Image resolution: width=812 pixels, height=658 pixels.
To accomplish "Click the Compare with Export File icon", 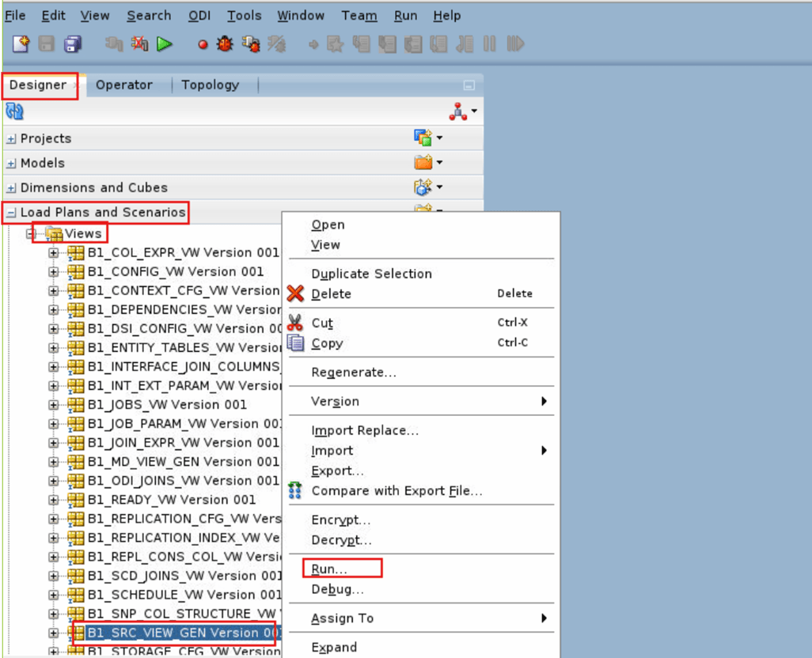I will pos(294,490).
